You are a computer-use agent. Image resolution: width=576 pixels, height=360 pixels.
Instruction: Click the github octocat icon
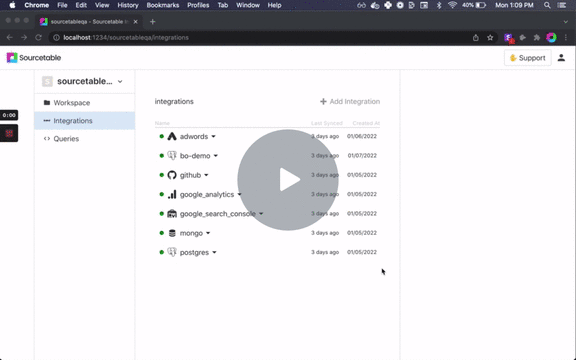click(172, 175)
